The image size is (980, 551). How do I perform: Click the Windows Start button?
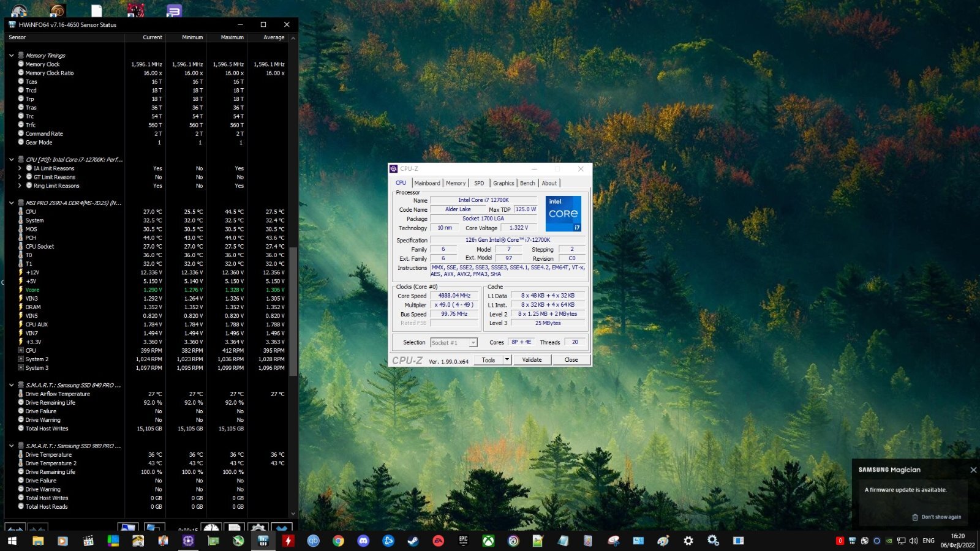coord(12,541)
